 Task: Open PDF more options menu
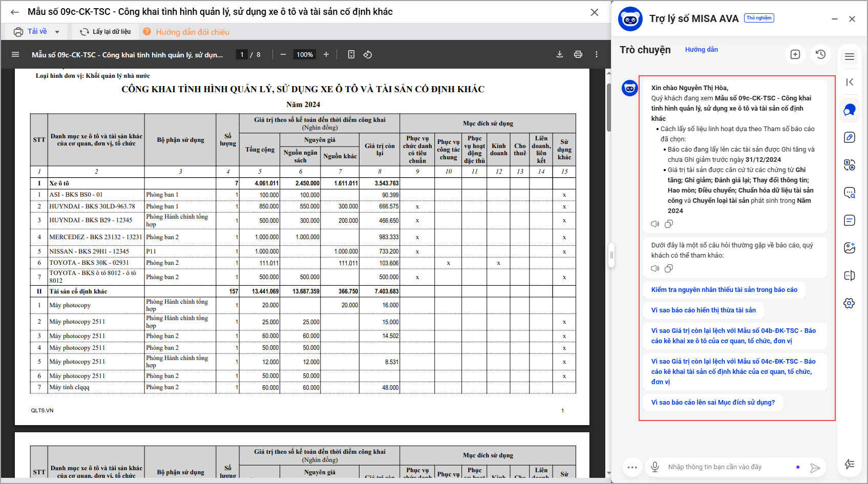tap(597, 54)
